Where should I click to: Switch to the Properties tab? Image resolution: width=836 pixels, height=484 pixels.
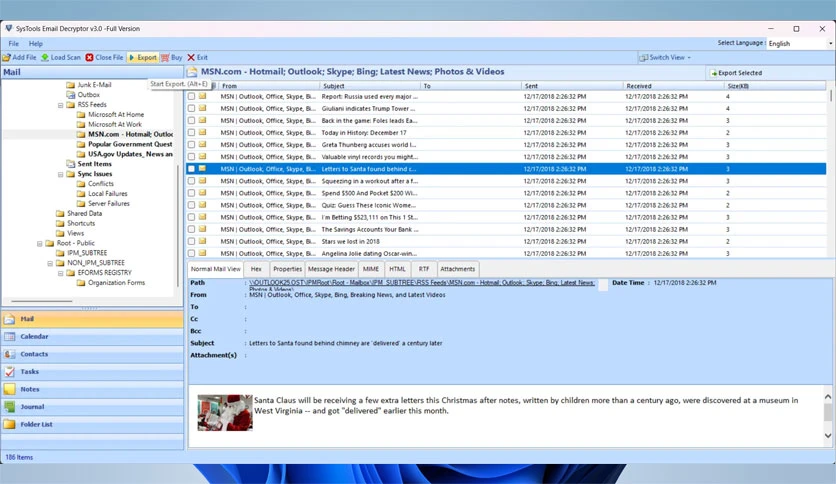pyautogui.click(x=287, y=269)
